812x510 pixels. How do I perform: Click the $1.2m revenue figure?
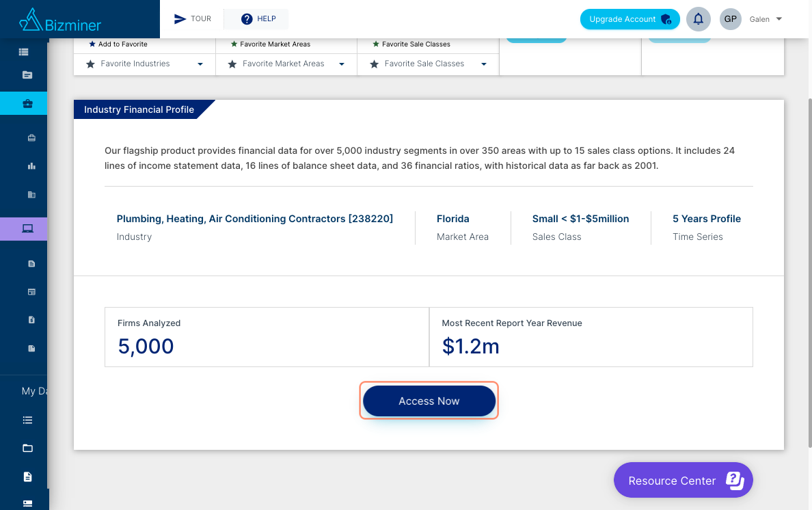click(x=471, y=347)
